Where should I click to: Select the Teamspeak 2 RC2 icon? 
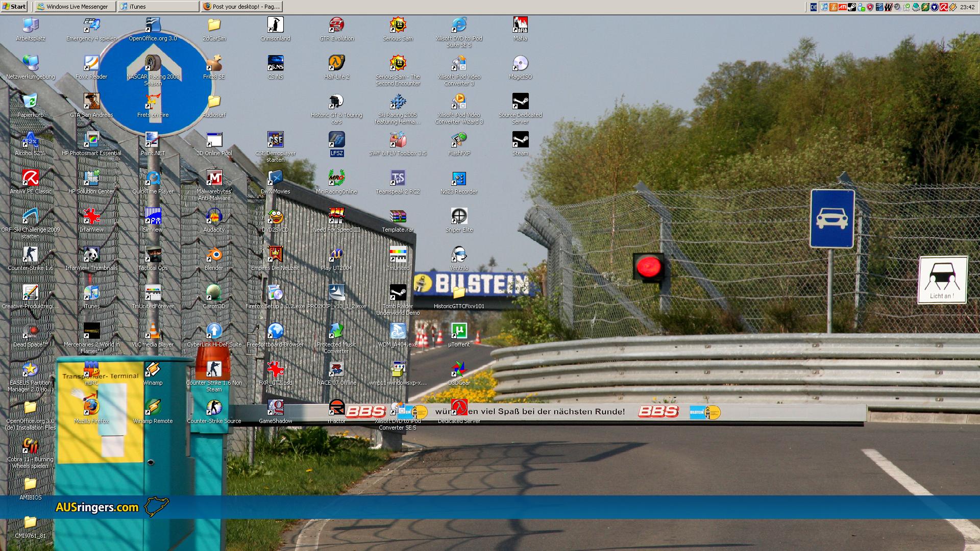point(398,178)
